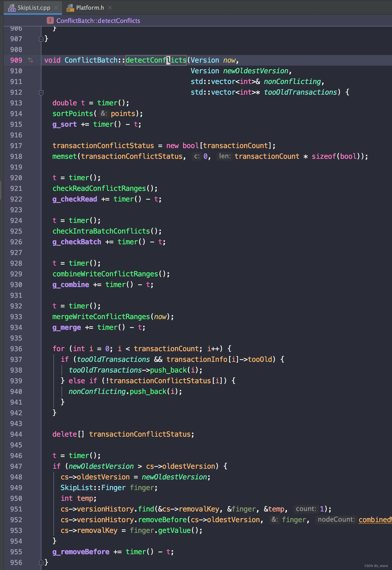Close the SkipList.cpp tab
The height and width of the screenshot is (570, 392).
(x=56, y=8)
